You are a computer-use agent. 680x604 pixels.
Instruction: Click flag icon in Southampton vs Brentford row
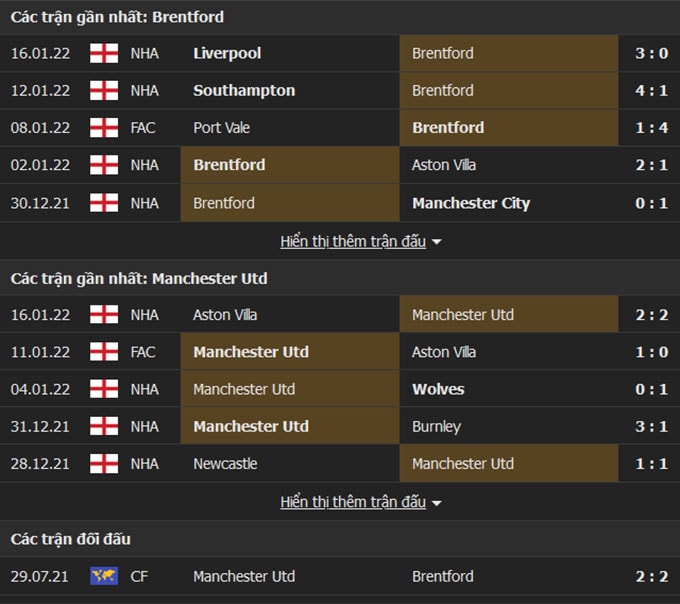coord(104,91)
